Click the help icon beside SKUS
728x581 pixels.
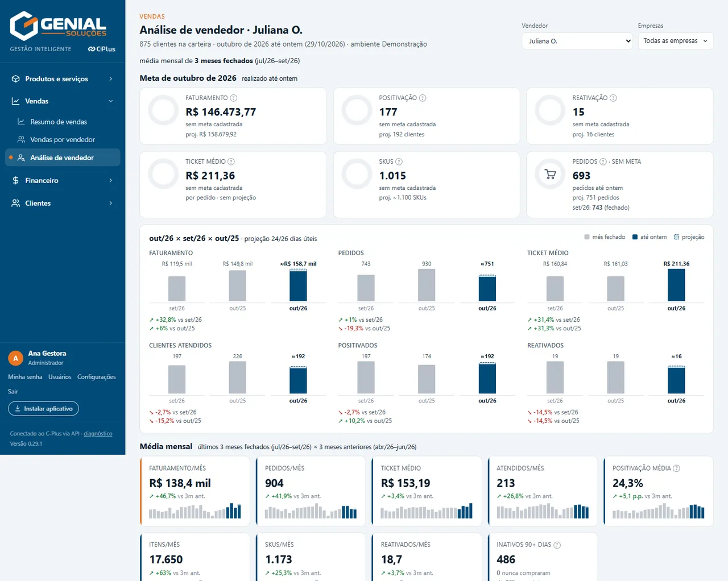(x=399, y=161)
